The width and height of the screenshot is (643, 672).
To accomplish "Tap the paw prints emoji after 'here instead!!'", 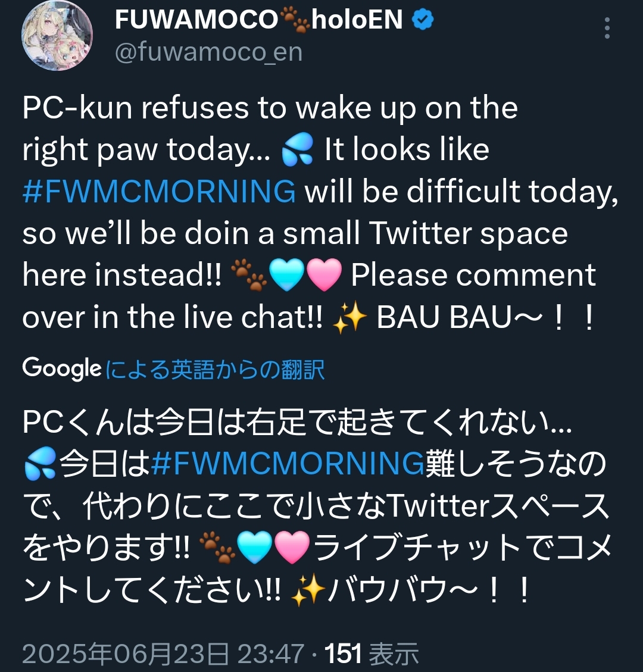I will tap(249, 274).
